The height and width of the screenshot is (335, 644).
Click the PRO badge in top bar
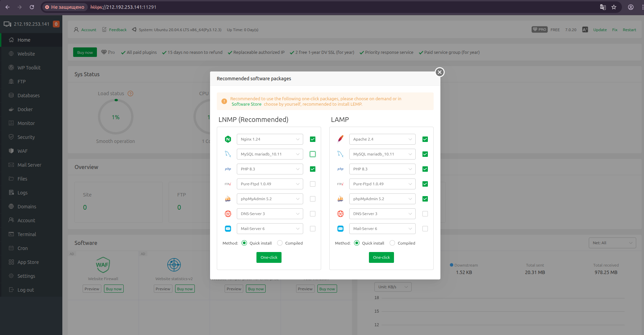(x=540, y=29)
